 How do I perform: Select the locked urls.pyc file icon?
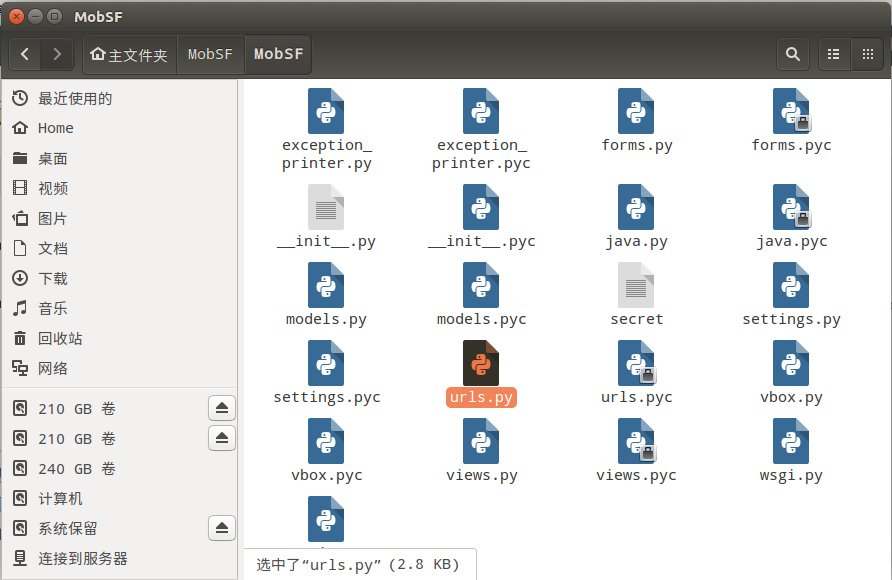pyautogui.click(x=636, y=363)
